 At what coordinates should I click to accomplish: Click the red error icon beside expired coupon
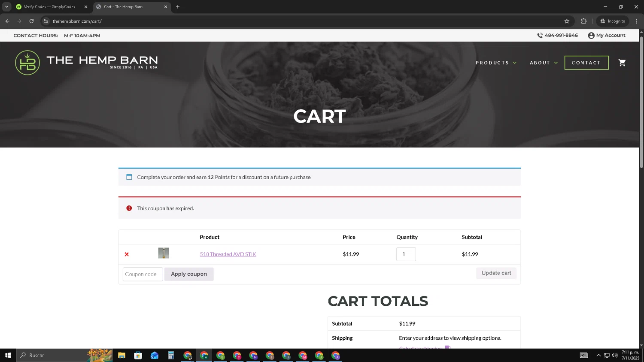[129, 208]
